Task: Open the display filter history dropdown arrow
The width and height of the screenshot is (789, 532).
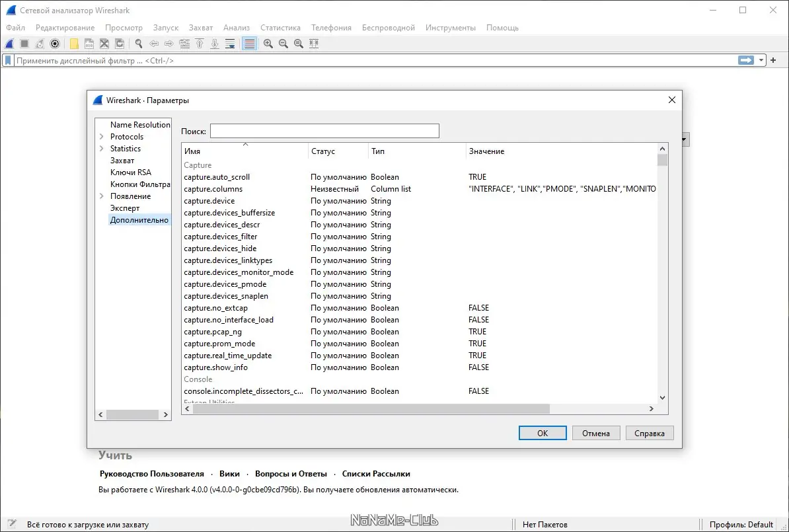Action: [762, 60]
